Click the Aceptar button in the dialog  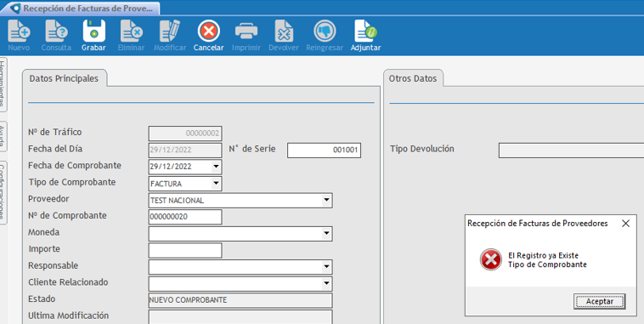[599, 301]
